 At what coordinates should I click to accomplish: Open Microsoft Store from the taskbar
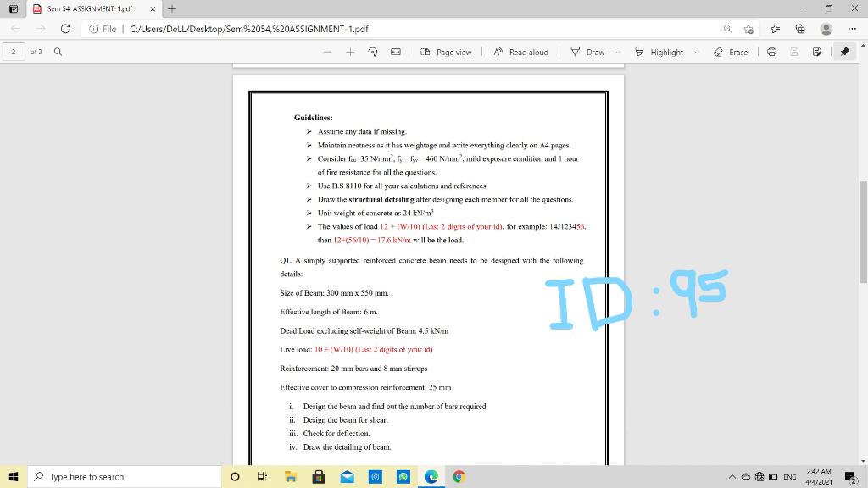[x=319, y=476]
